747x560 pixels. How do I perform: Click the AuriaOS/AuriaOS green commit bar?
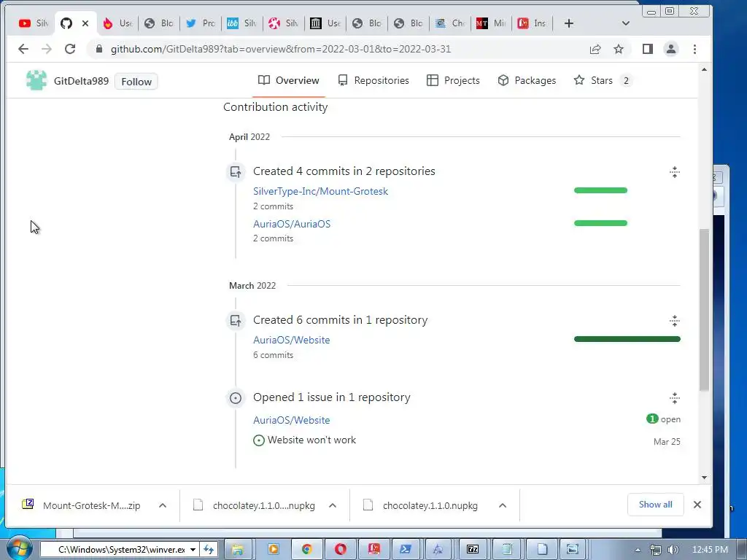(x=601, y=223)
